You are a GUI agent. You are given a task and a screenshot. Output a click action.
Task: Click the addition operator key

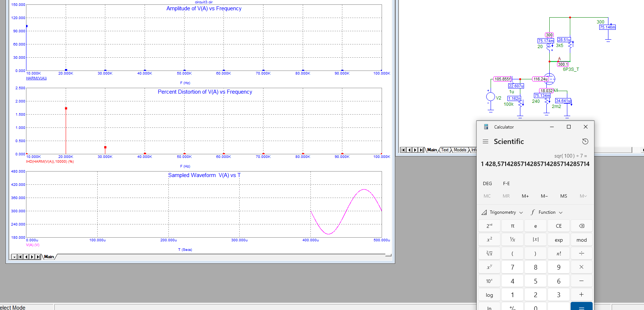click(582, 295)
